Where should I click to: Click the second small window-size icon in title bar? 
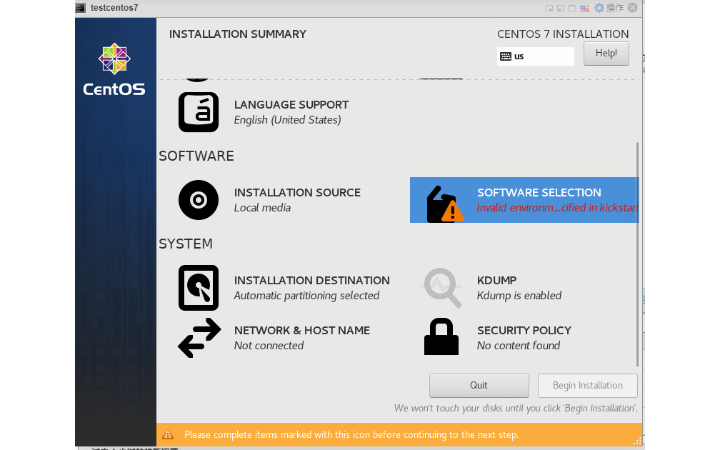click(561, 8)
